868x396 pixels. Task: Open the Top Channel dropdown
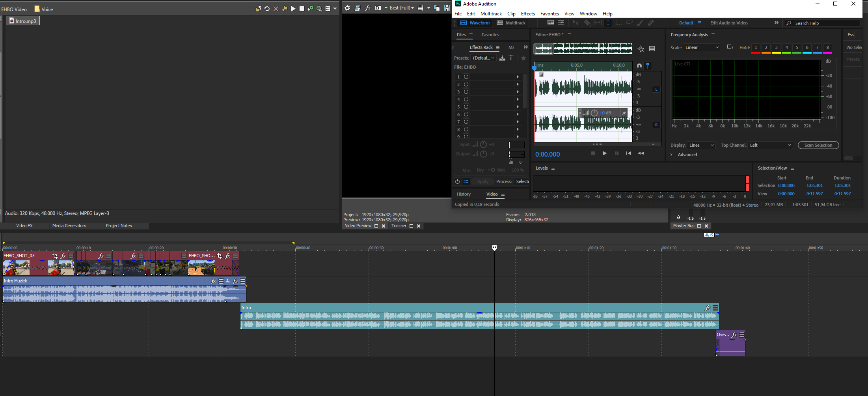coord(770,145)
